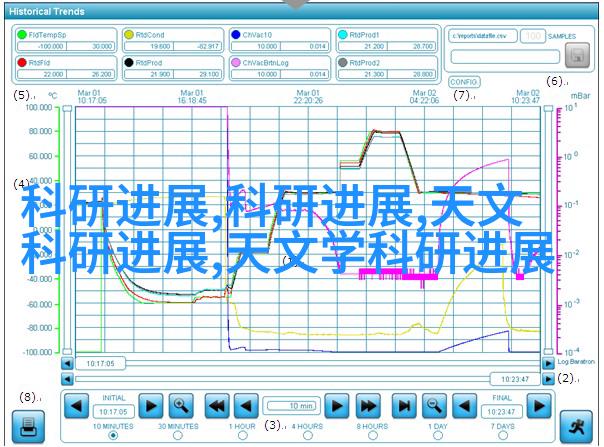
Task: Click the data file path field
Action: (483, 36)
